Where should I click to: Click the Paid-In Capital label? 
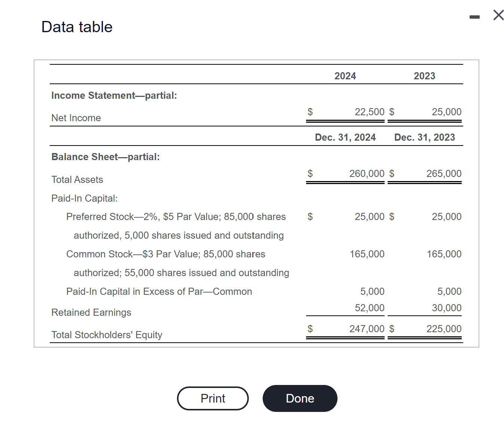click(x=85, y=198)
